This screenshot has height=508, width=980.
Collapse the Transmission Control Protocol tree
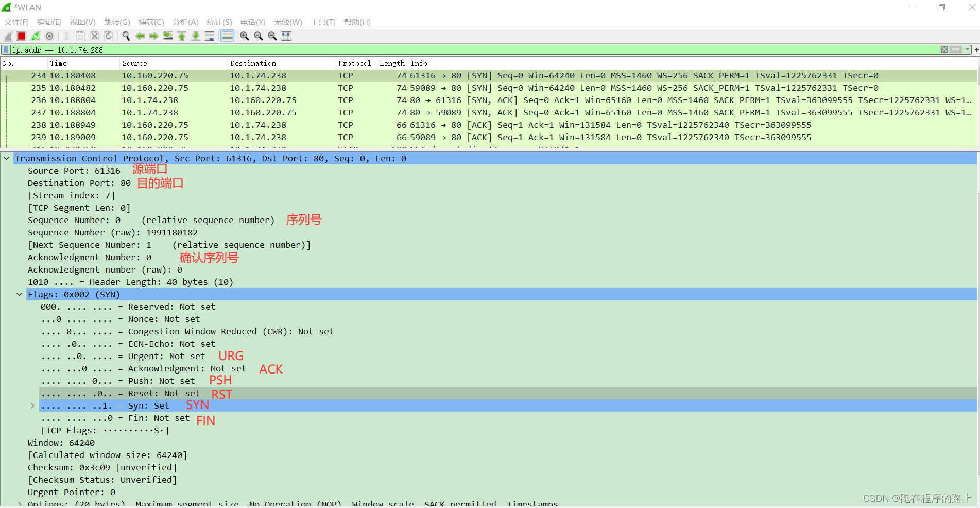[6, 159]
